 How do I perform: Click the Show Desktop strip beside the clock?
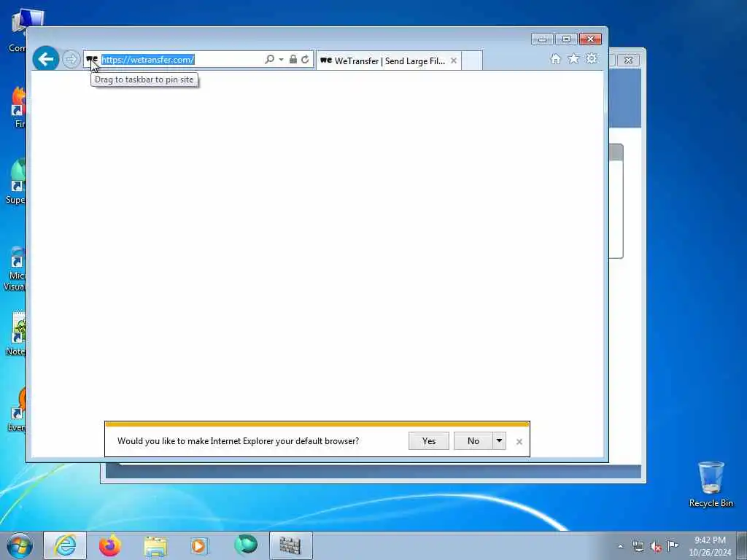pos(742,545)
